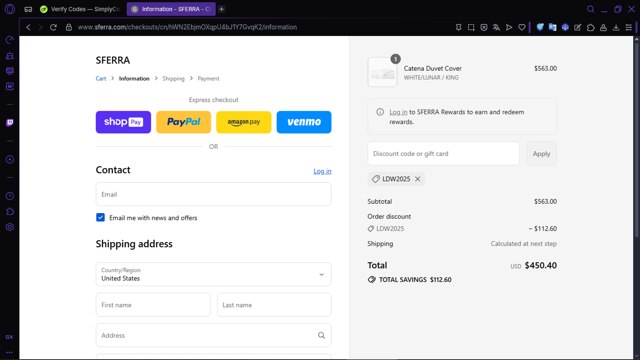Open Twitch in the sidebar
The width and height of the screenshot is (640, 360).
10,122
